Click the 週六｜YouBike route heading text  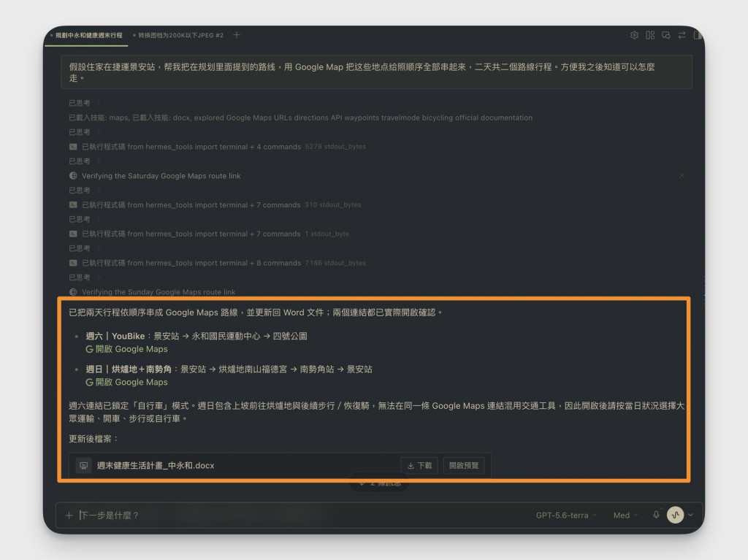[115, 337]
